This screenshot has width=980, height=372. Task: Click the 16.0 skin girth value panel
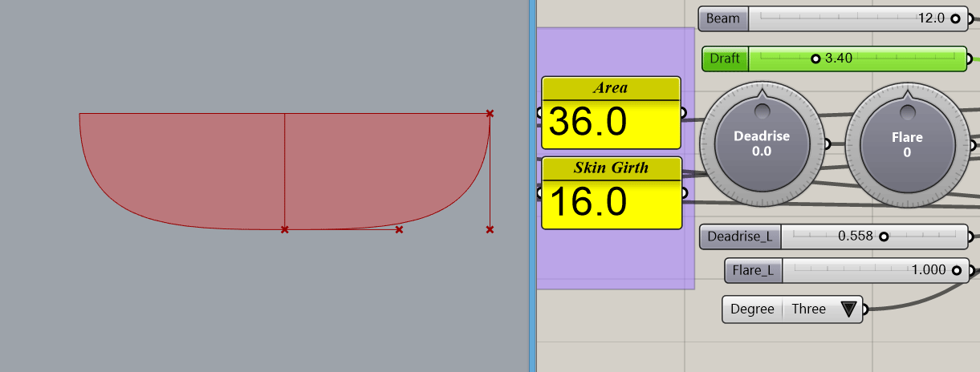tap(611, 203)
